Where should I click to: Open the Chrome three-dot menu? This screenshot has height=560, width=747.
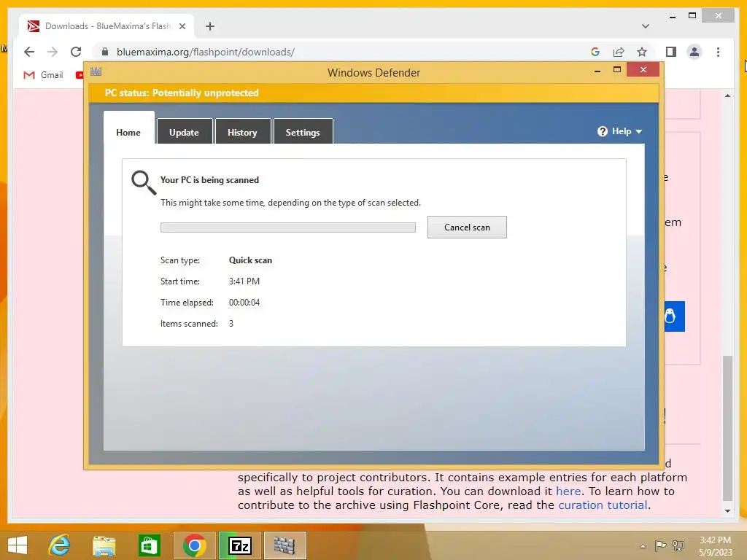click(x=718, y=52)
